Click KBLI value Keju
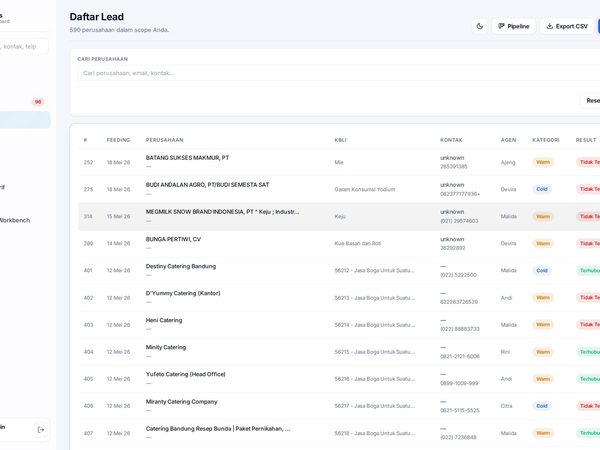 pyautogui.click(x=340, y=217)
